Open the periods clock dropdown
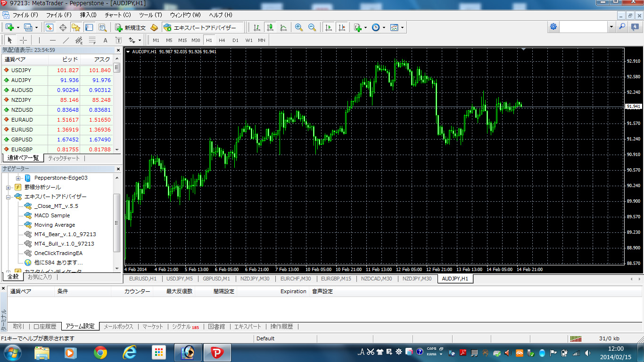The width and height of the screenshot is (644, 362). point(378,27)
